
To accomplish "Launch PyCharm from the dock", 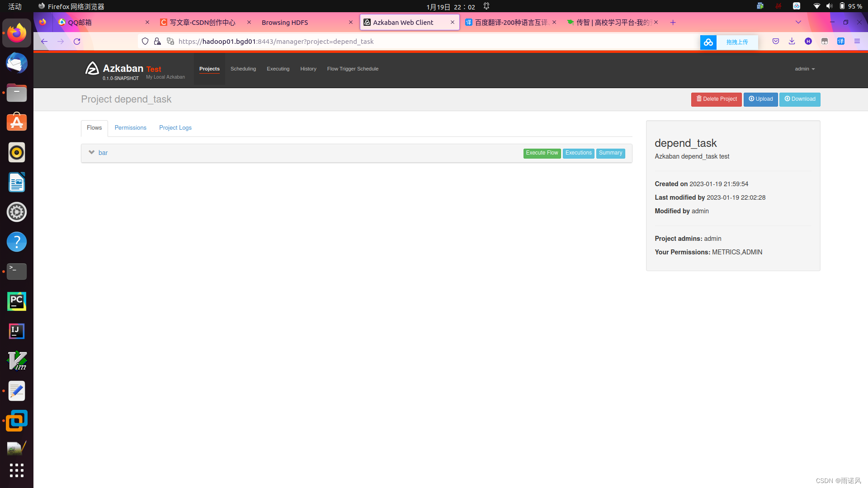I will 17,301.
